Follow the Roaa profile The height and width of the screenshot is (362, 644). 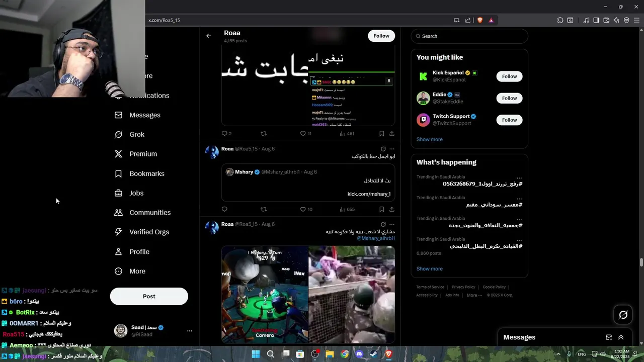coord(381,36)
